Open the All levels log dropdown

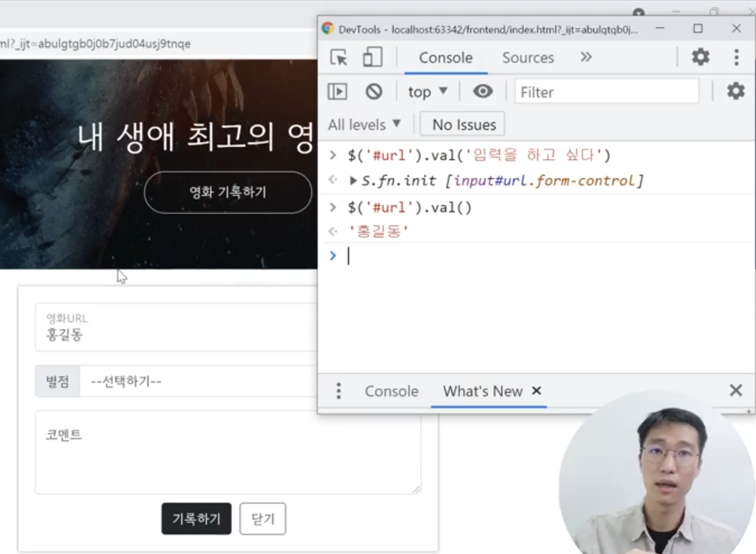pyautogui.click(x=364, y=125)
